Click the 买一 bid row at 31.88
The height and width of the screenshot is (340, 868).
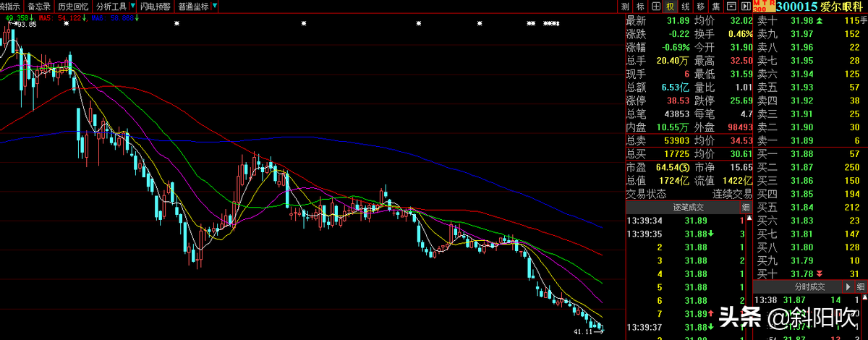pyautogui.click(x=810, y=153)
